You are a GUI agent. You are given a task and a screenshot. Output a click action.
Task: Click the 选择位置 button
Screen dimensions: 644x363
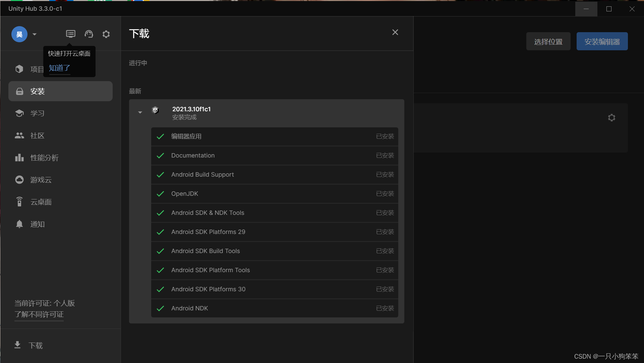pyautogui.click(x=548, y=42)
